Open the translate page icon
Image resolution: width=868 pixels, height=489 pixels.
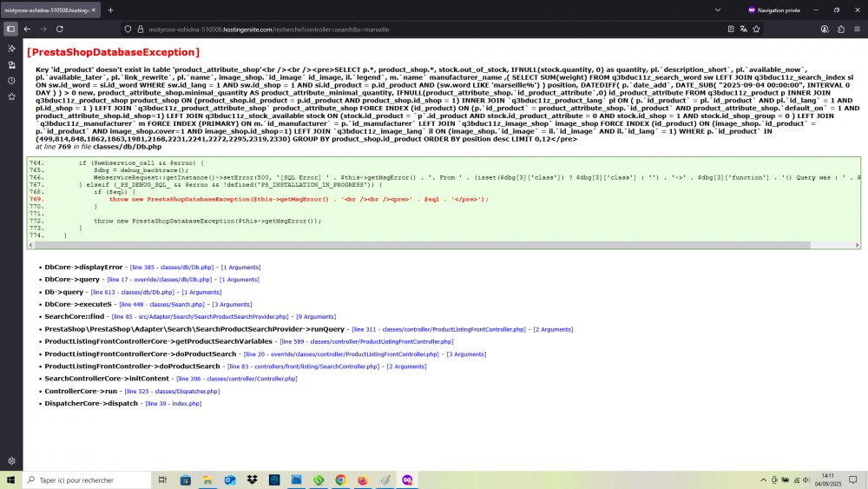pos(744,30)
